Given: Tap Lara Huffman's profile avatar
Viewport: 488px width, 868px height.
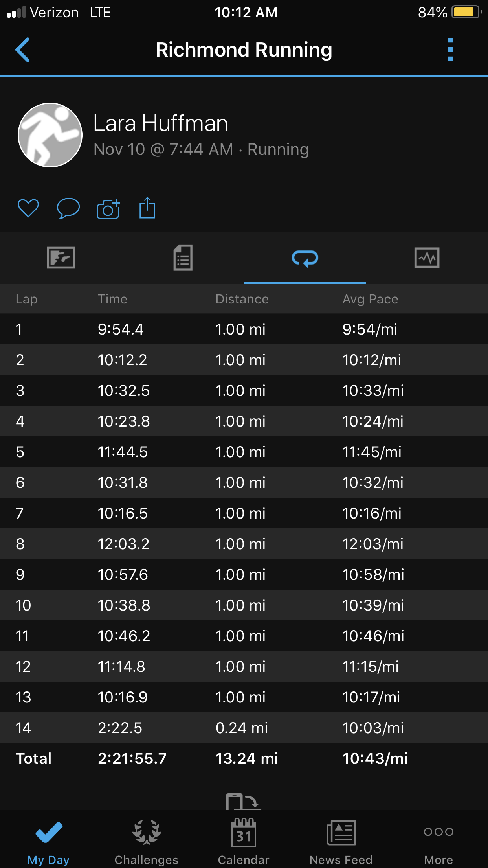Looking at the screenshot, I should point(50,135).
